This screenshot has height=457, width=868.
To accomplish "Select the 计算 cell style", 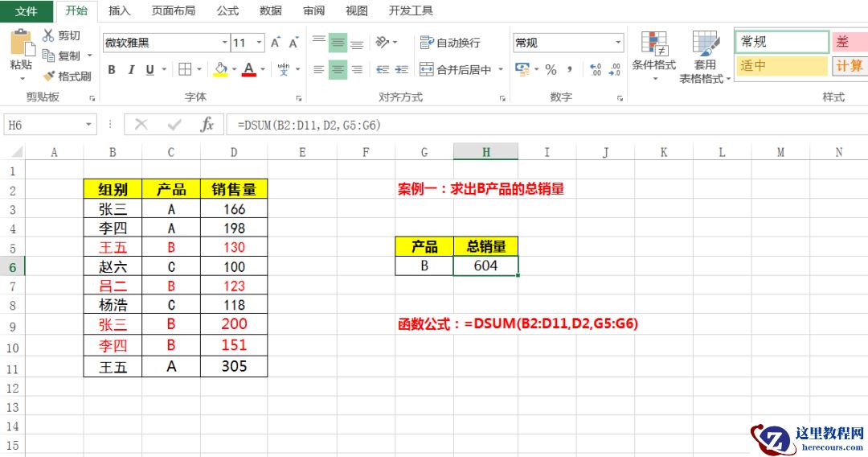I will pyautogui.click(x=850, y=66).
